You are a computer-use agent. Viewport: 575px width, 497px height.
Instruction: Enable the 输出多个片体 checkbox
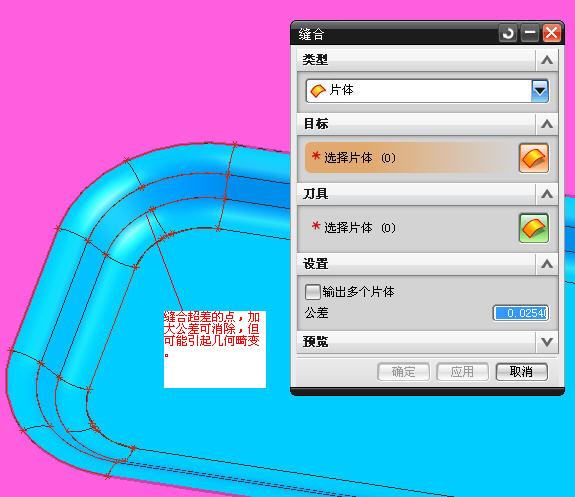tap(312, 292)
